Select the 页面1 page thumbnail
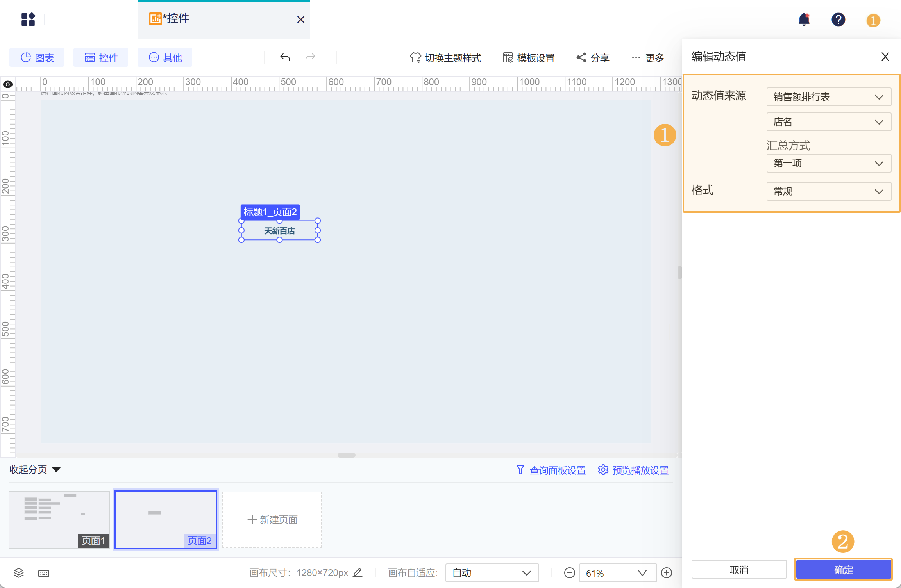This screenshot has height=588, width=901. [59, 519]
